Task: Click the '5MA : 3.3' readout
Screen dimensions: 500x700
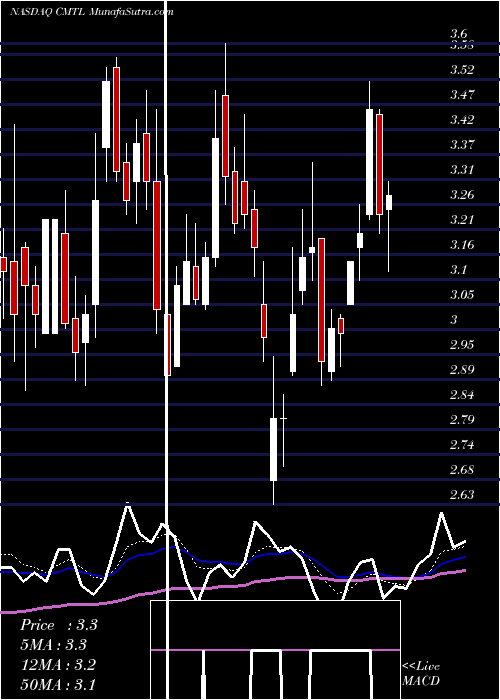Action: coord(53,645)
